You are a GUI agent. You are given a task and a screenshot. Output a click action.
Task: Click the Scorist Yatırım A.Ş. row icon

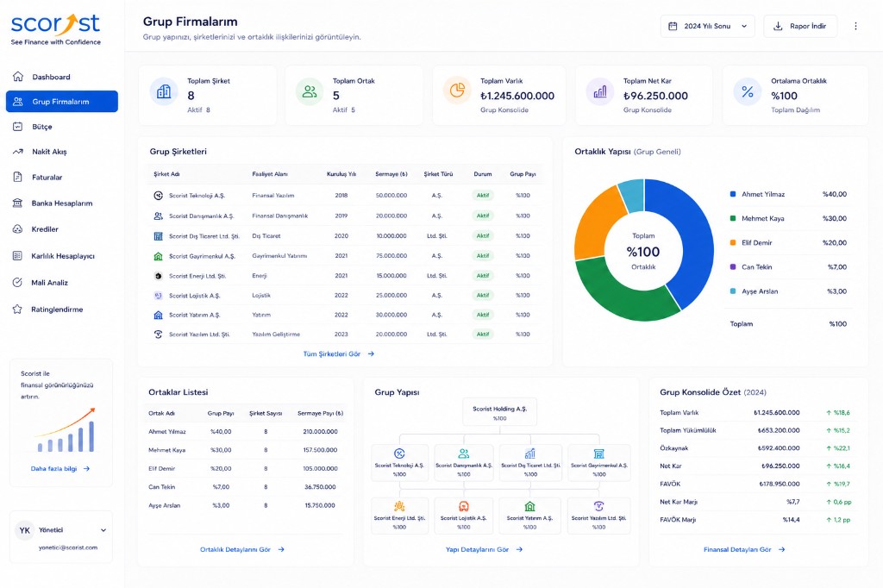coord(159,315)
